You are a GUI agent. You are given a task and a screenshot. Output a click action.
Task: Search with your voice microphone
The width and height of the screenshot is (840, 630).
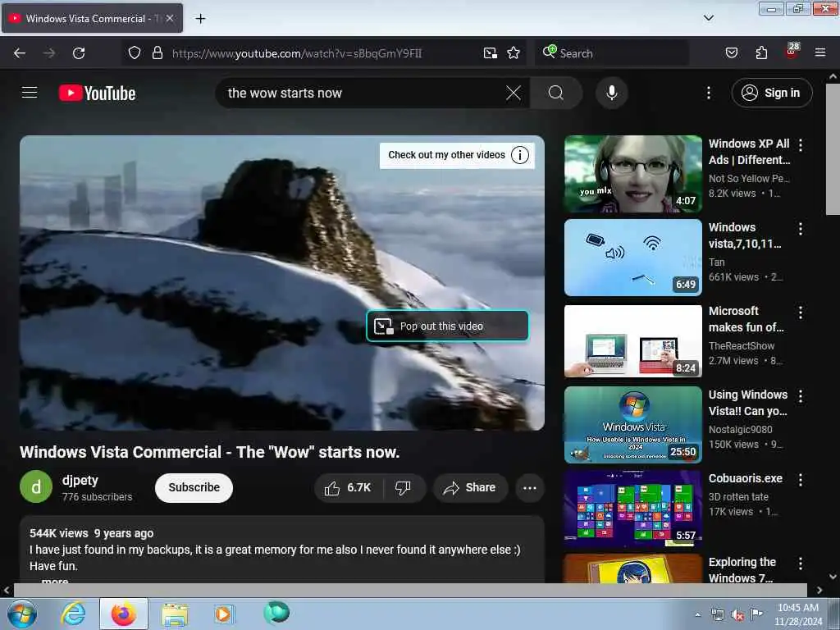pos(612,93)
